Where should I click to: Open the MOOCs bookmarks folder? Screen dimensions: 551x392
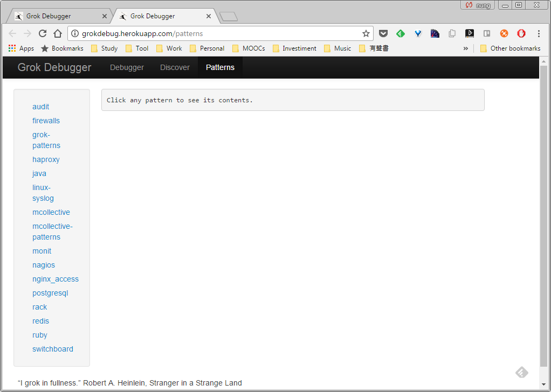pyautogui.click(x=249, y=48)
